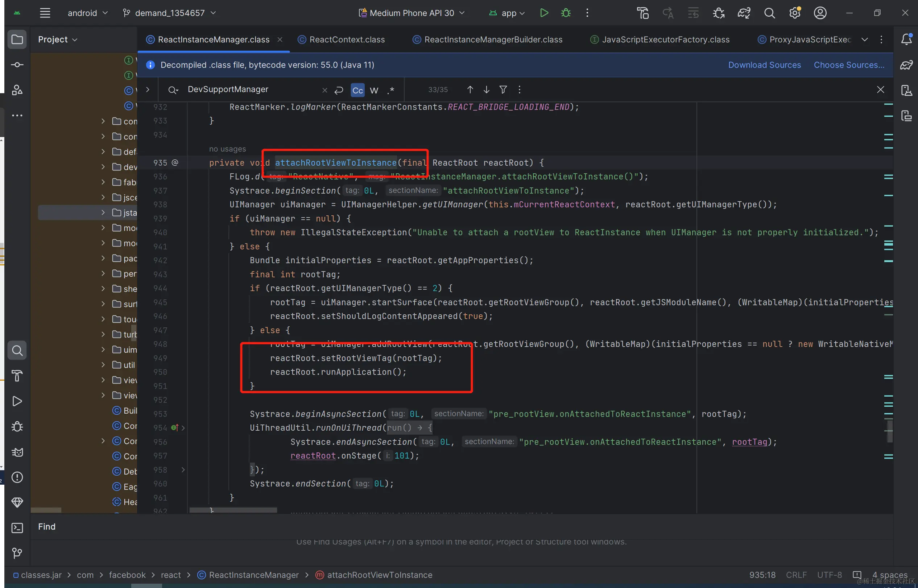Click Download Sources link
918x588 pixels.
pos(764,65)
